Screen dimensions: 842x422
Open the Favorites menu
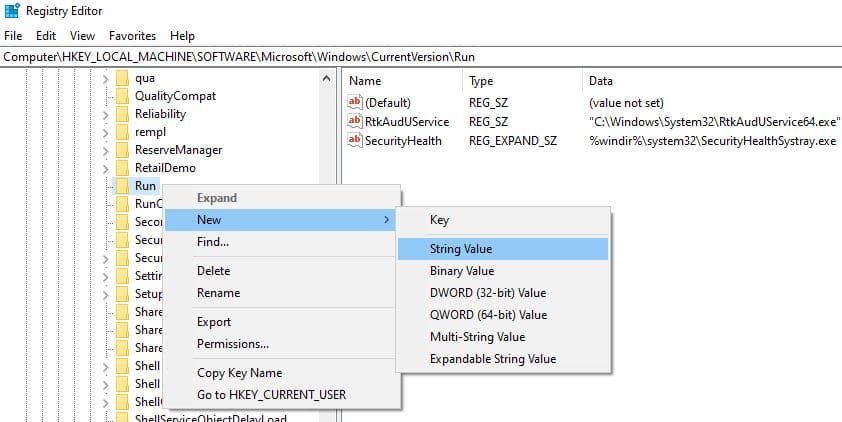(x=132, y=35)
